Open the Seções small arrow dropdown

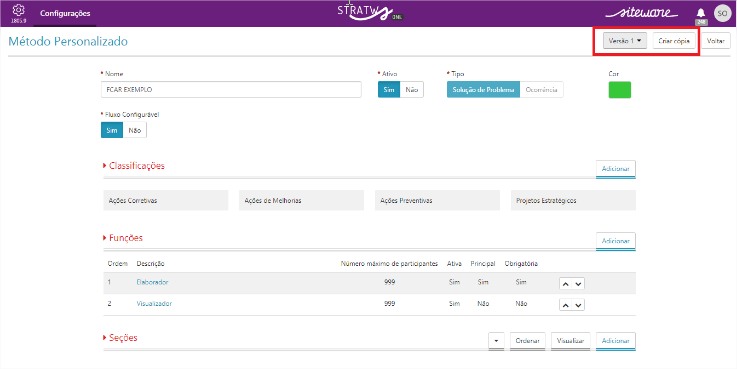[496, 340]
